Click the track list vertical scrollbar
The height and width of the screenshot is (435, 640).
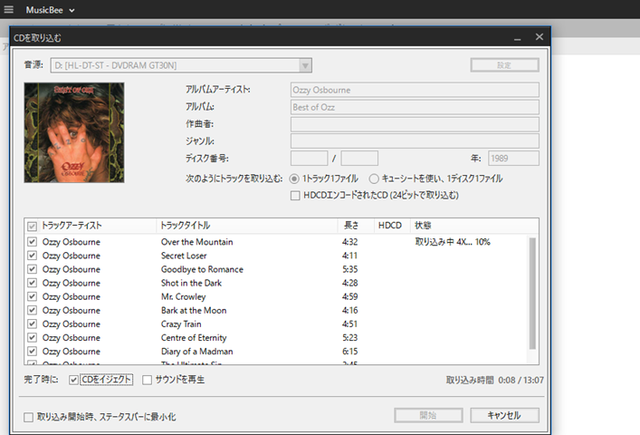[x=532, y=293]
